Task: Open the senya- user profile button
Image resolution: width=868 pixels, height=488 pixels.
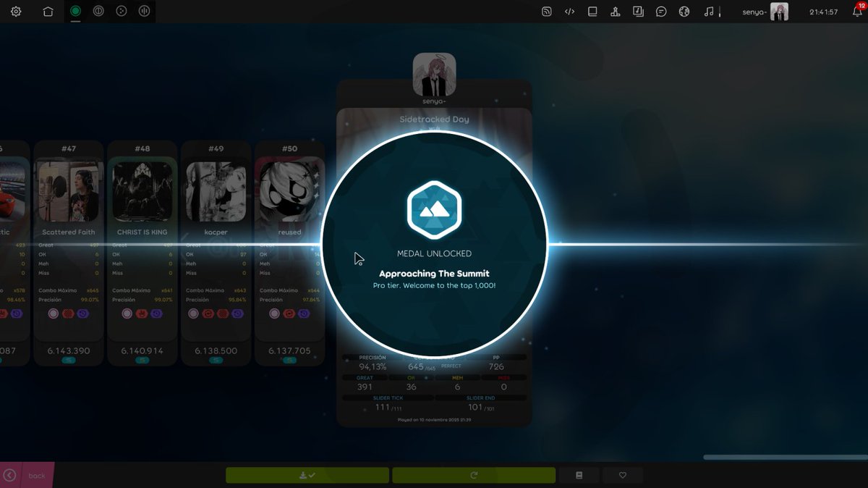Action: (765, 12)
